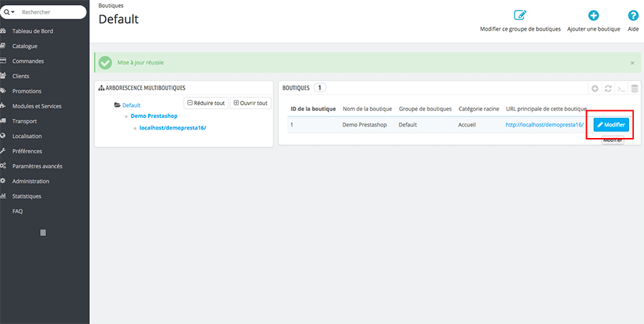The width and height of the screenshot is (644, 324).
Task: Select Demo Prestashop in the multiboutiques tree
Action: (154, 116)
